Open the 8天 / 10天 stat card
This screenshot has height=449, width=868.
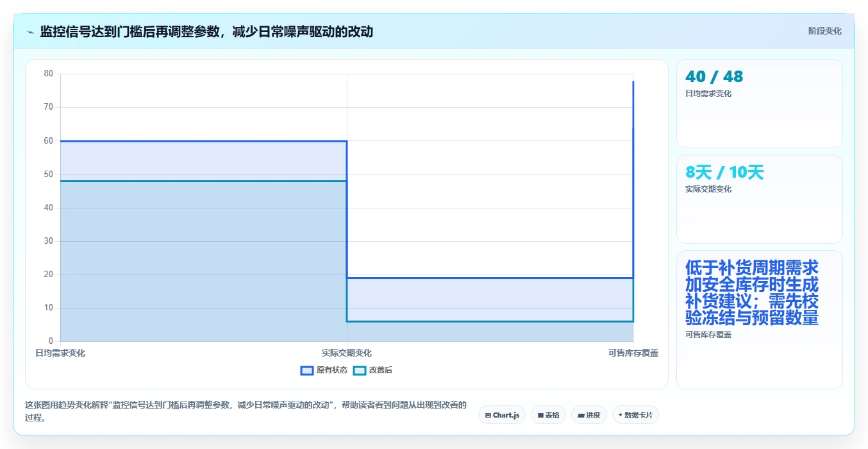[x=759, y=199]
